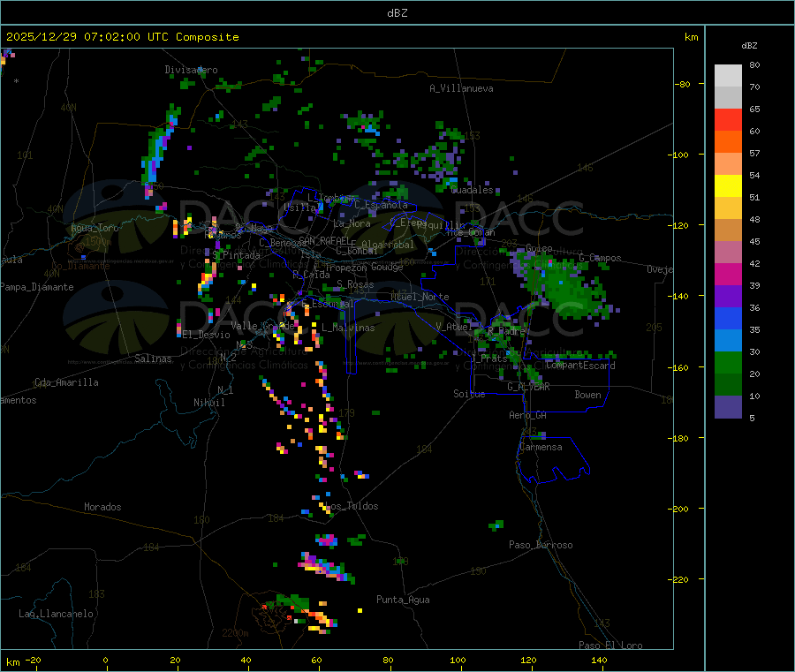This screenshot has width=795, height=672.
Task: Click the 'Aero_GA' label
Action: coord(528,415)
